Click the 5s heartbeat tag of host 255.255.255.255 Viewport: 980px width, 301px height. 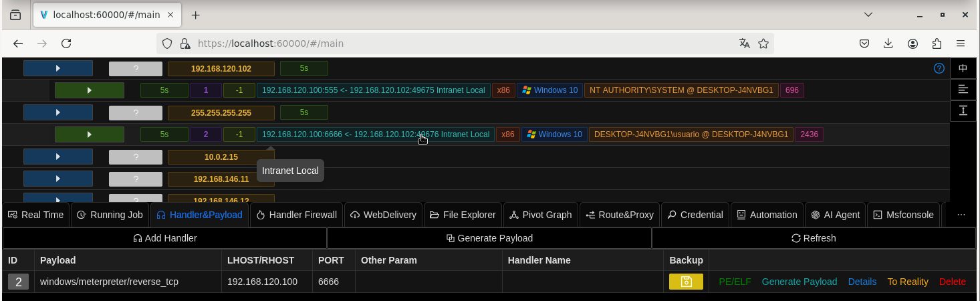304,112
